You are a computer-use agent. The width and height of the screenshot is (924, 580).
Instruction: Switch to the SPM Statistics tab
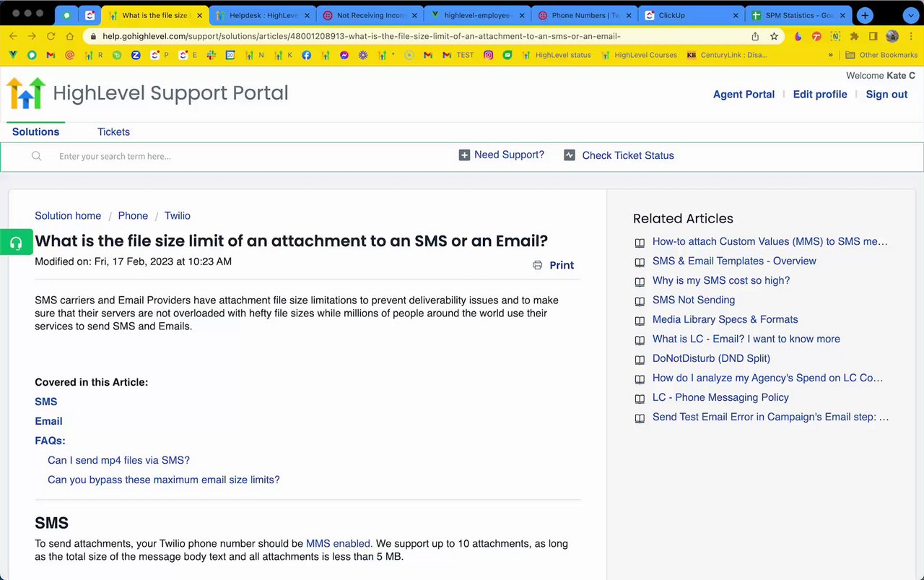[800, 15]
